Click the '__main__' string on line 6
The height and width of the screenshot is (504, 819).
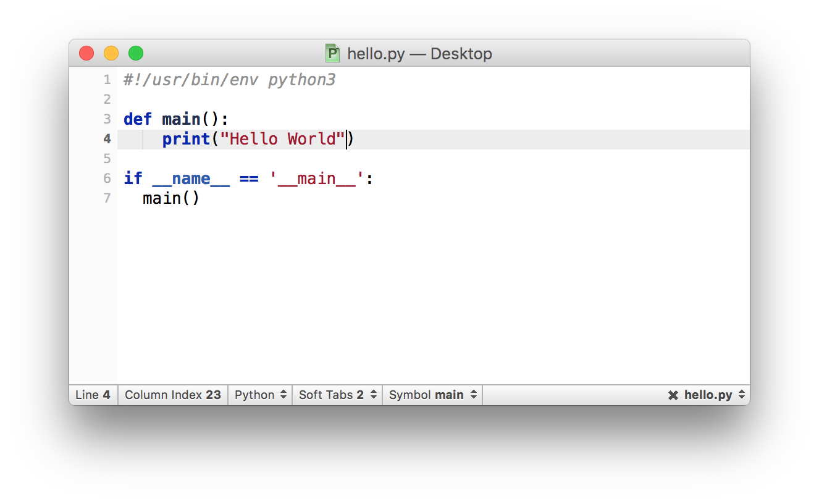[x=317, y=178]
